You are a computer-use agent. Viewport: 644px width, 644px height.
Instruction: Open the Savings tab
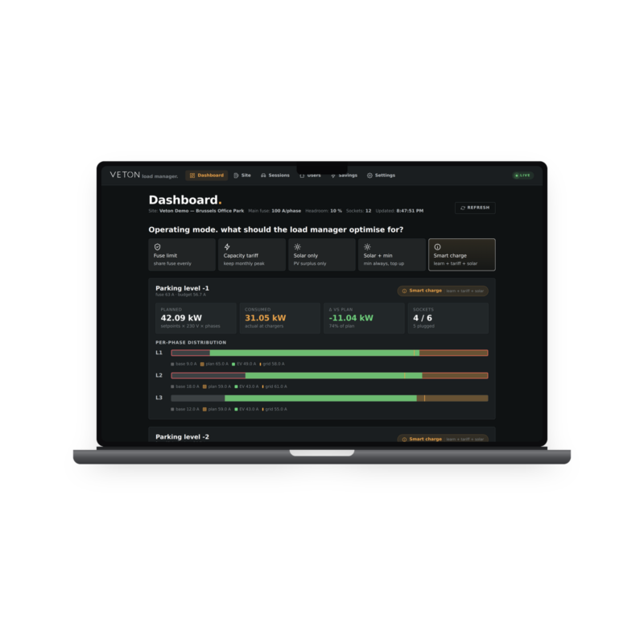345,175
